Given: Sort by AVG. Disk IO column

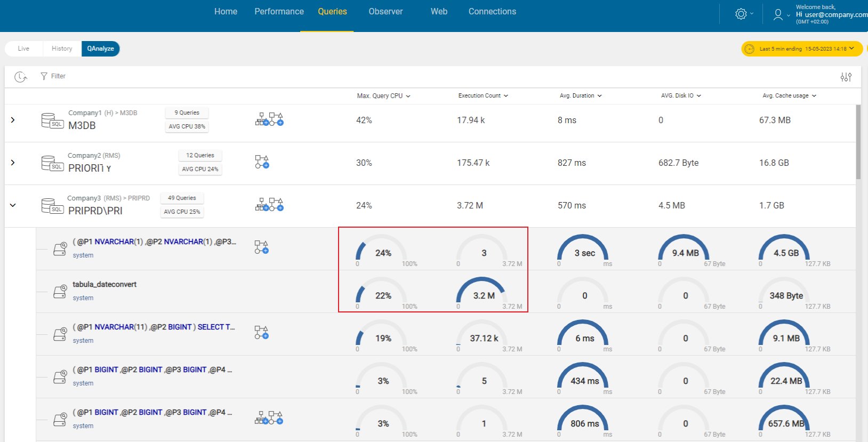Looking at the screenshot, I should pos(681,95).
